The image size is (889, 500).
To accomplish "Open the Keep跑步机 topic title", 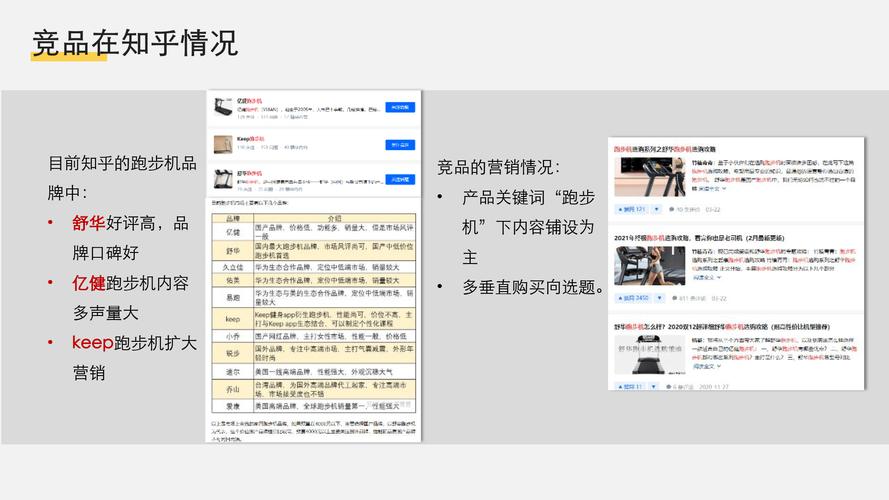I will point(250,138).
